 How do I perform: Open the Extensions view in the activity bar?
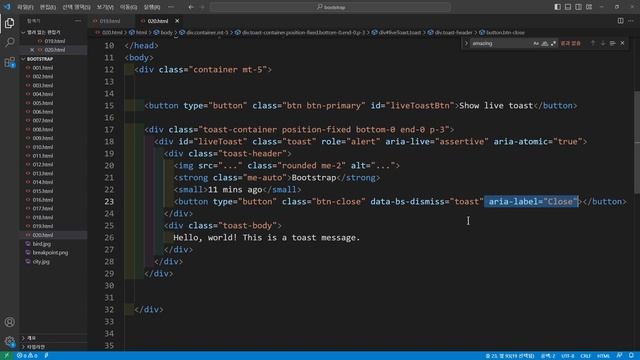(x=9, y=62)
